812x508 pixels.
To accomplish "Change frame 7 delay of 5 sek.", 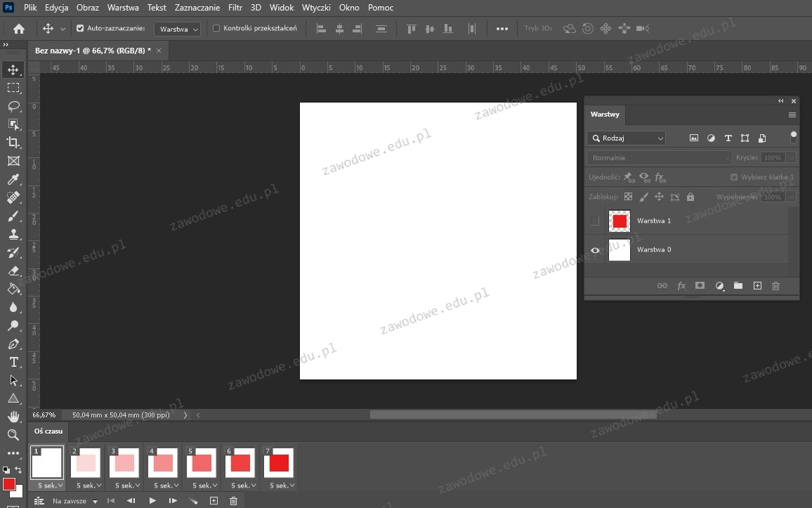I will tap(282, 486).
